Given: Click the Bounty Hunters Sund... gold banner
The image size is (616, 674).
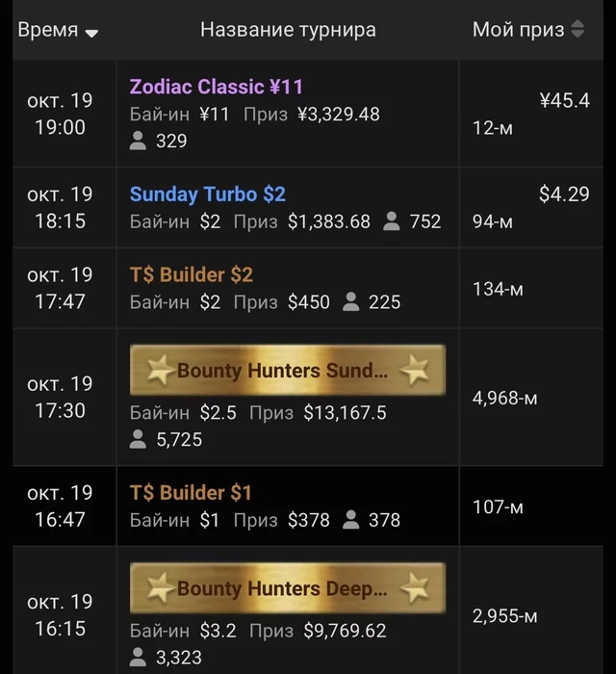Looking at the screenshot, I should pyautogui.click(x=288, y=370).
